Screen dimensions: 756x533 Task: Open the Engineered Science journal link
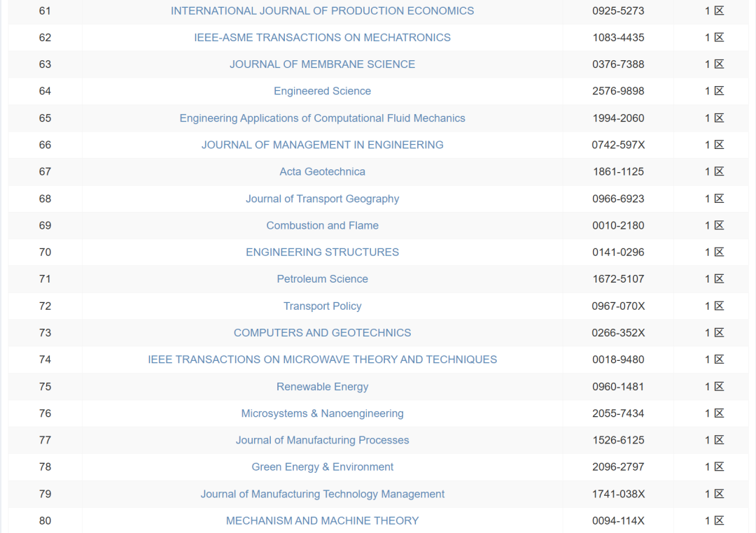[x=322, y=91]
